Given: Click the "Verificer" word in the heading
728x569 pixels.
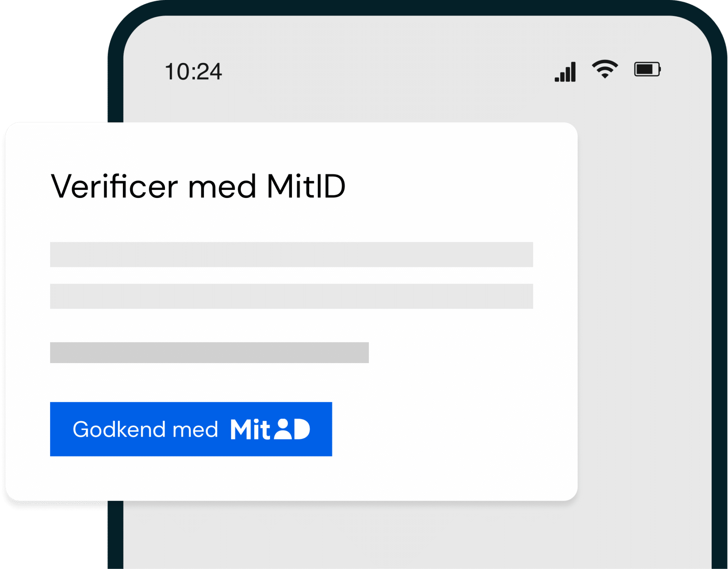Looking at the screenshot, I should point(114,187).
